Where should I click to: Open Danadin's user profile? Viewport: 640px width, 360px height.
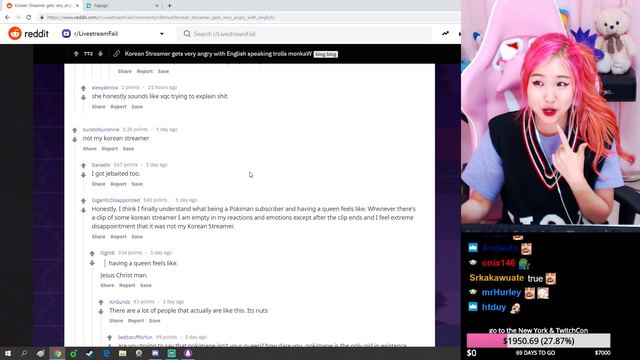click(101, 165)
